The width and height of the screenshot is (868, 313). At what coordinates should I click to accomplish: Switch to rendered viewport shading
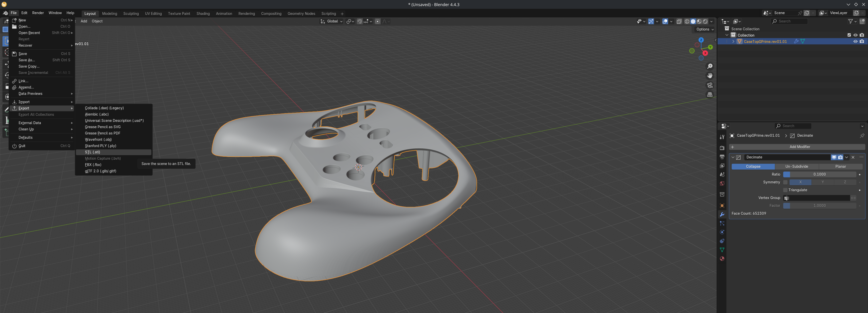pyautogui.click(x=705, y=21)
